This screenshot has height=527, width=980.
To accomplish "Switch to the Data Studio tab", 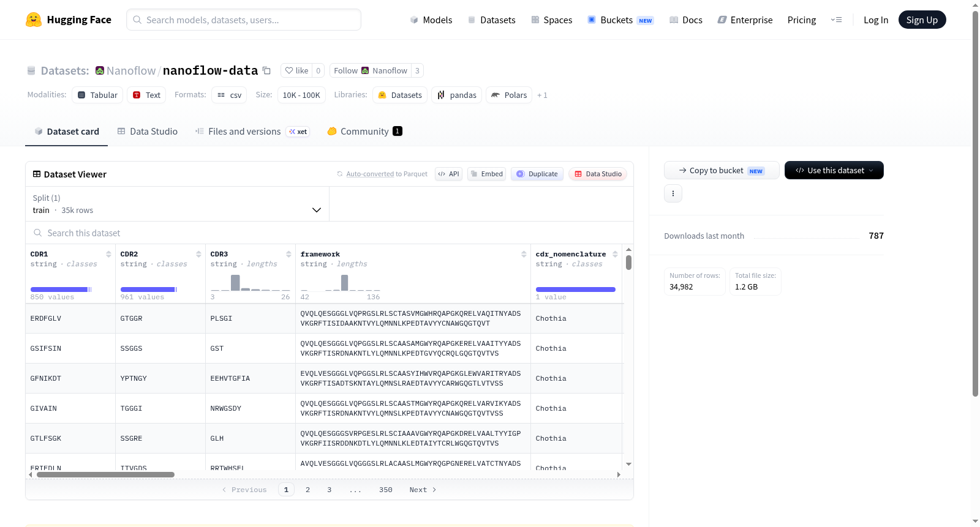I will [x=148, y=132].
